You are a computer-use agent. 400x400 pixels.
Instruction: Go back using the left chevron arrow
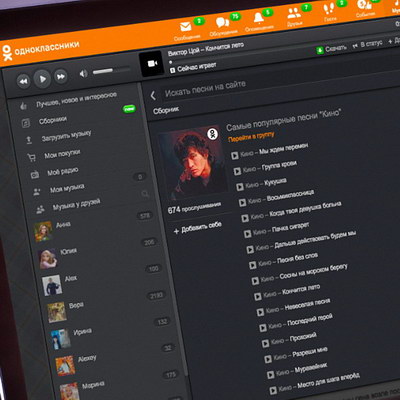click(x=153, y=96)
